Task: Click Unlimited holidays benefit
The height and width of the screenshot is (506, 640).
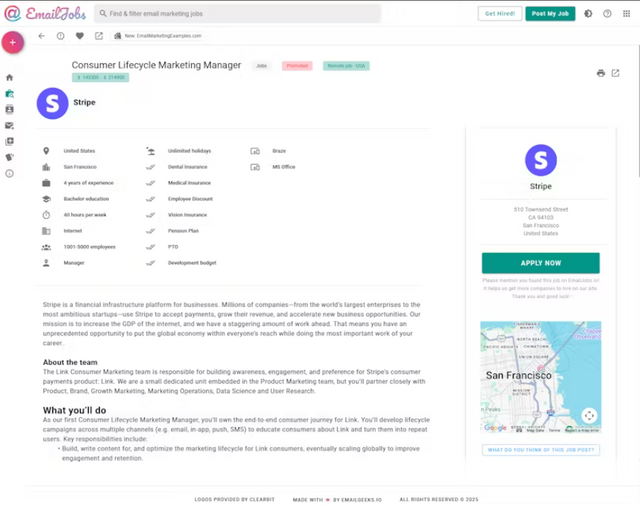Action: tap(189, 151)
